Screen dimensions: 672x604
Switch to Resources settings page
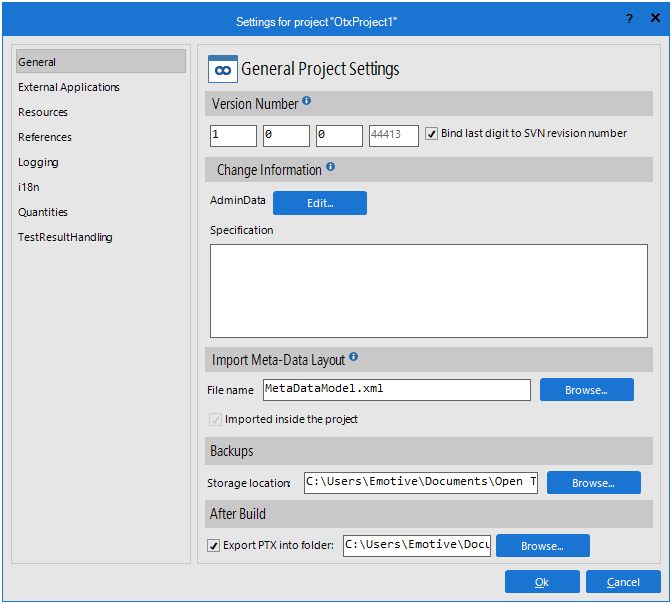(43, 112)
